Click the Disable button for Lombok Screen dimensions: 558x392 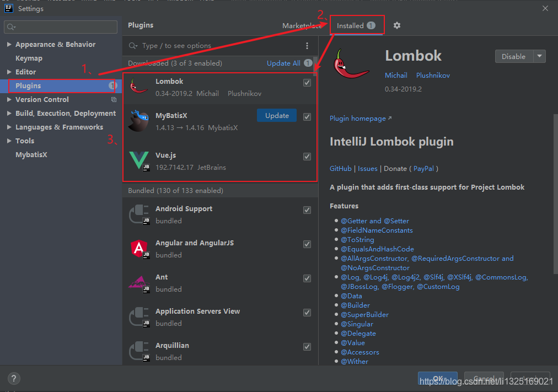pos(514,56)
